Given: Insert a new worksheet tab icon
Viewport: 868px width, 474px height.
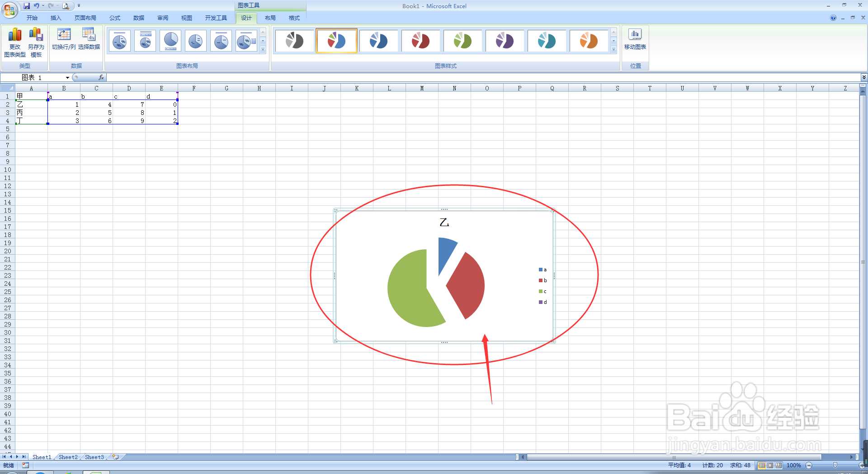Looking at the screenshot, I should pos(116,457).
